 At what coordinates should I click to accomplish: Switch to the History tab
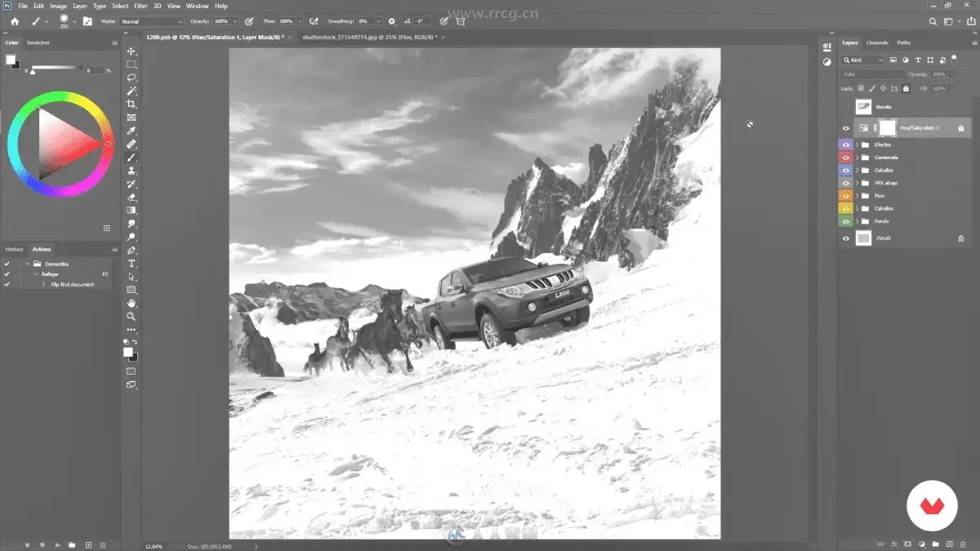15,249
